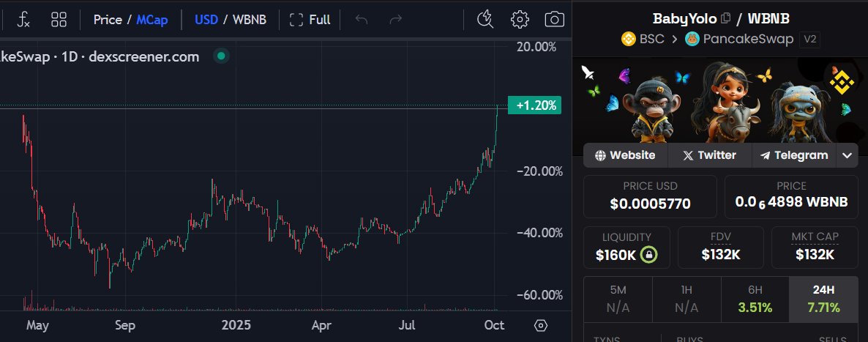Click the 2025 label on time axis

[236, 325]
